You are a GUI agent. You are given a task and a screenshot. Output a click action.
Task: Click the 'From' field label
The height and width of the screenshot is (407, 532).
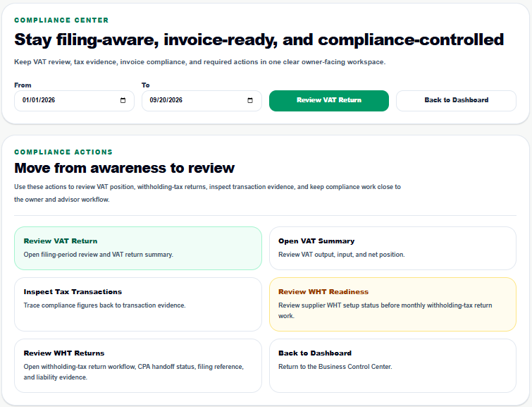pyautogui.click(x=23, y=85)
